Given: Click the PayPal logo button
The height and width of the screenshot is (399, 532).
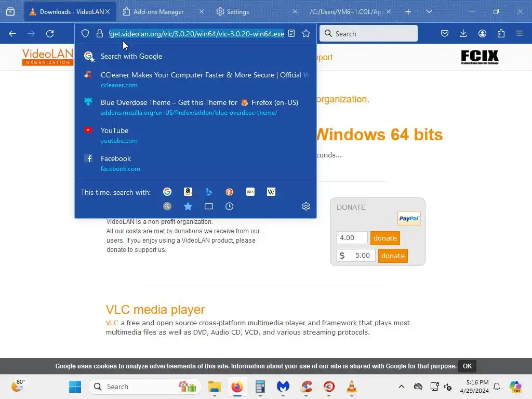Looking at the screenshot, I should (x=409, y=219).
